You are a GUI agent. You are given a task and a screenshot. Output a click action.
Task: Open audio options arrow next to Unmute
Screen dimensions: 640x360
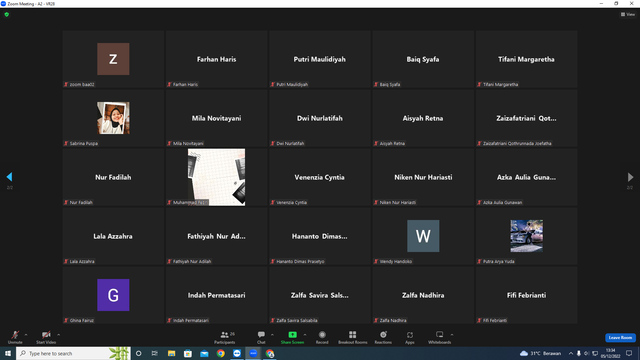(x=26, y=335)
